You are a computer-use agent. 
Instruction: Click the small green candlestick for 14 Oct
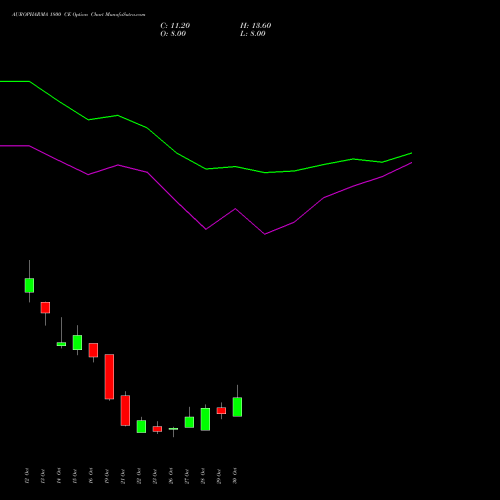(61, 344)
